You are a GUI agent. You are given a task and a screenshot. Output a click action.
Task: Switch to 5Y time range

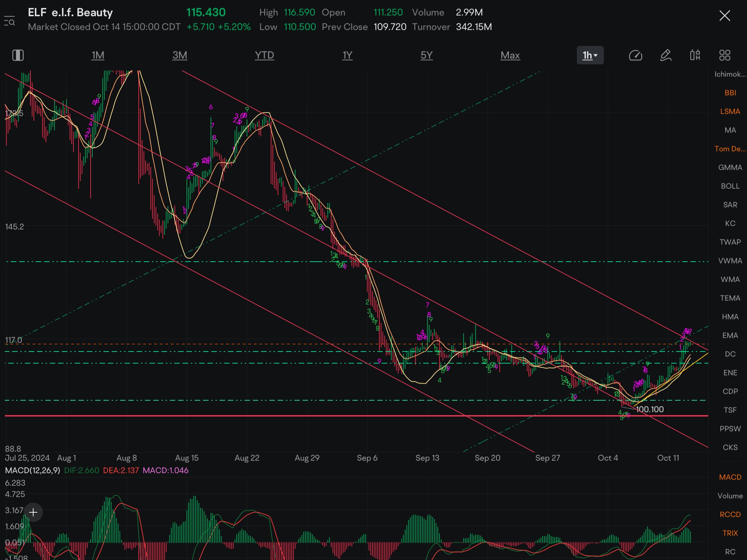pyautogui.click(x=426, y=55)
